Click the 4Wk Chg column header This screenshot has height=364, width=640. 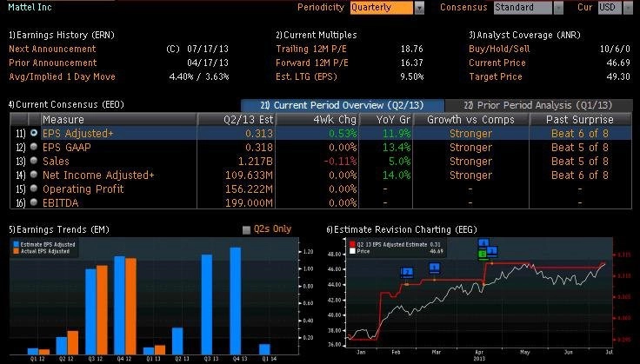pyautogui.click(x=317, y=119)
